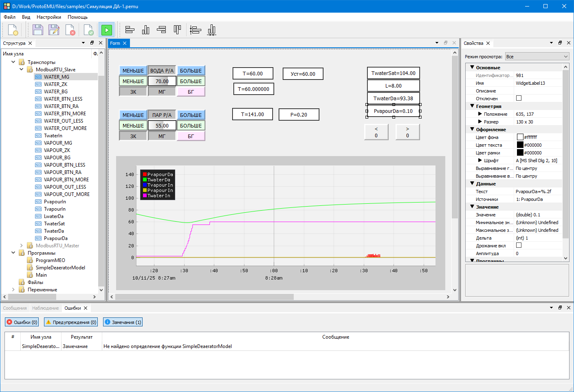Align widgets left using toolbar icon
574x392 pixels.
(x=130, y=30)
